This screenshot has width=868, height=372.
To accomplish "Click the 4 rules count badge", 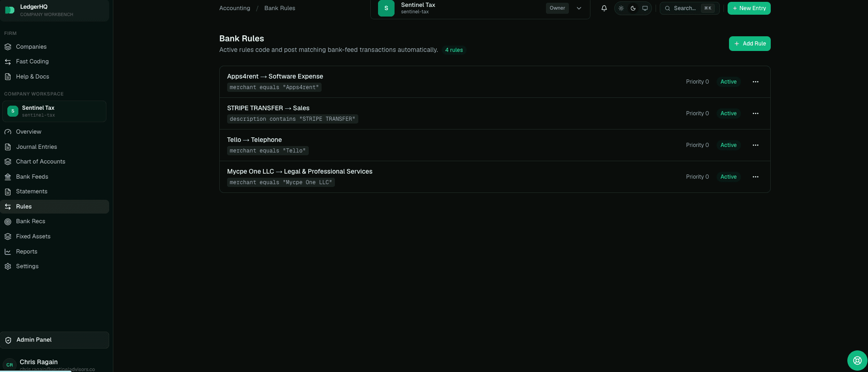I will tap(454, 50).
